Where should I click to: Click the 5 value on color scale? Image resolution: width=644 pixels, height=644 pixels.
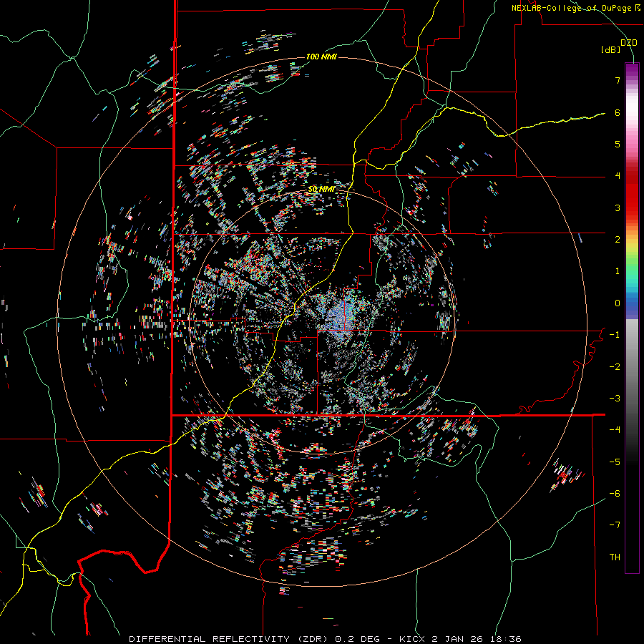618,144
